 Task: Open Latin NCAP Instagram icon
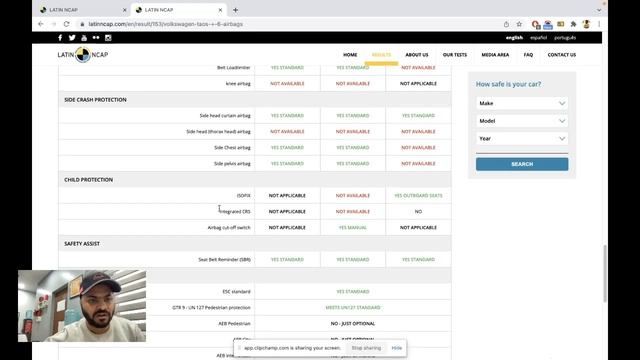[108, 38]
